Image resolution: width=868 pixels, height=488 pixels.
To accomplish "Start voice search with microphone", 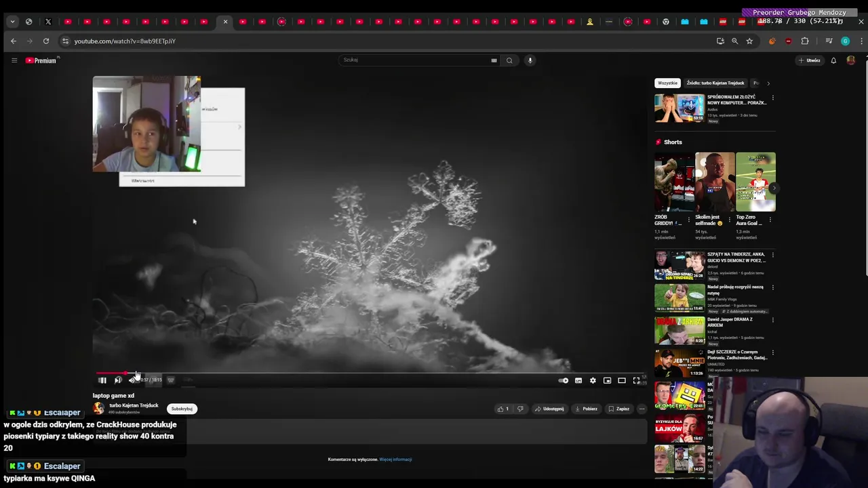I will (x=530, y=60).
